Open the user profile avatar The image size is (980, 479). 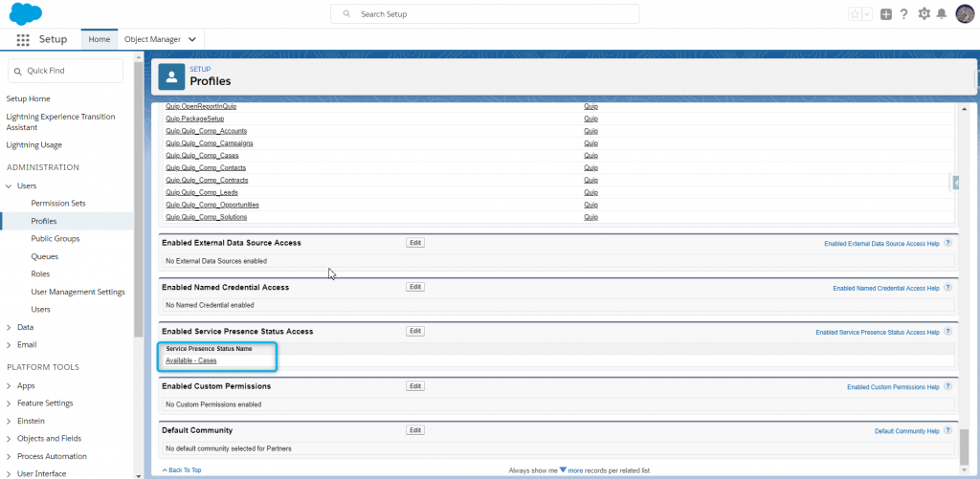tap(964, 14)
